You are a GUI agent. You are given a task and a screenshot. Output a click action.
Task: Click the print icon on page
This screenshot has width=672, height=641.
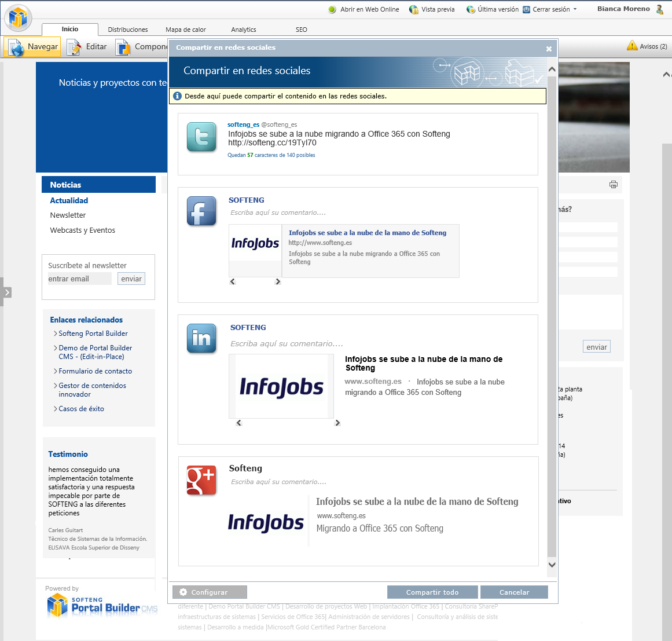click(613, 185)
